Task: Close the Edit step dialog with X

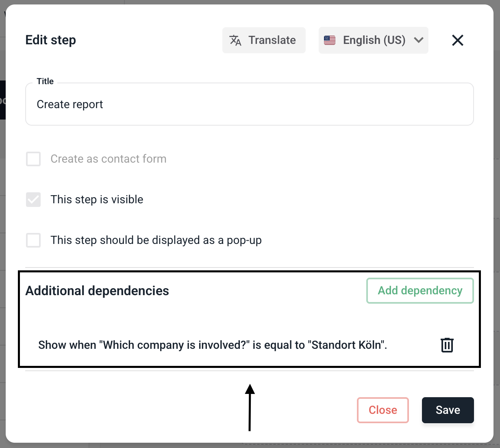Action: tap(457, 40)
